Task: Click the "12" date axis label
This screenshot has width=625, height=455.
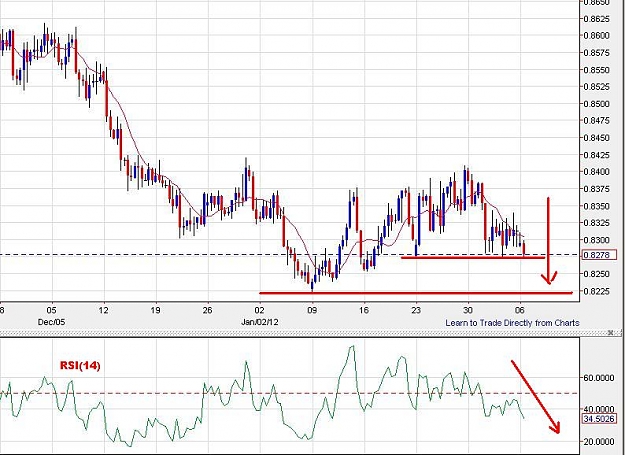Action: tap(104, 310)
